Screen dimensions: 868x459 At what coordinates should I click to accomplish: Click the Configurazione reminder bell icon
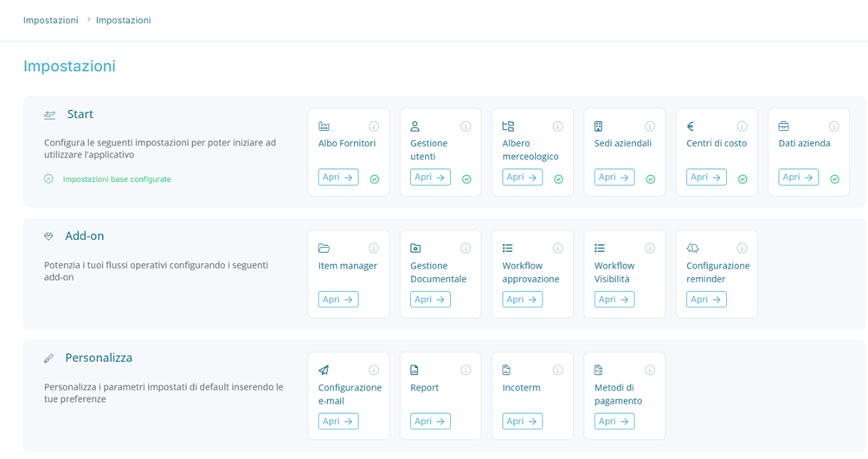[692, 249]
